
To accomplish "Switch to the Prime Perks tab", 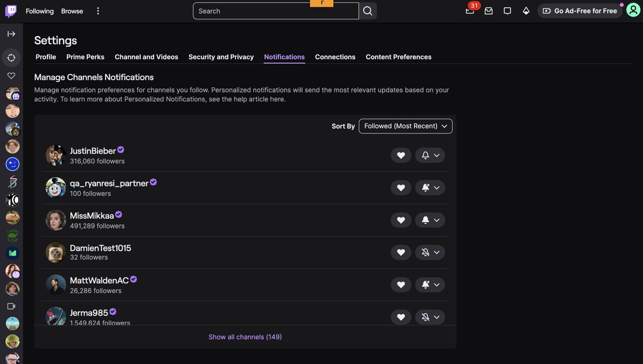I will click(85, 57).
